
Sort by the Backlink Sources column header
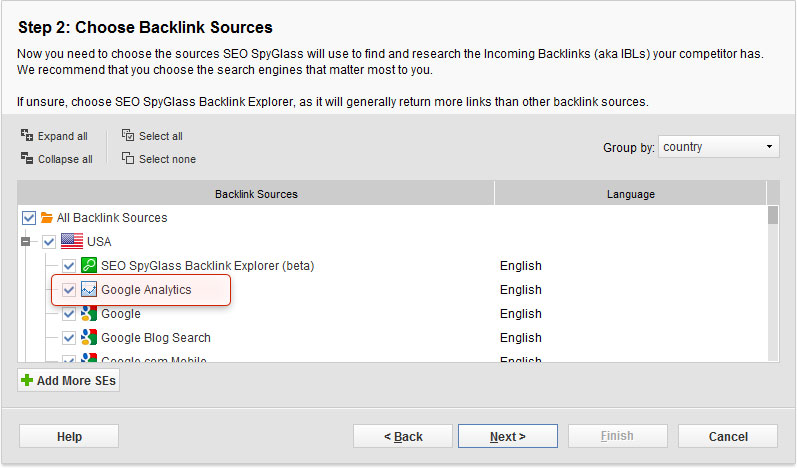tap(256, 193)
